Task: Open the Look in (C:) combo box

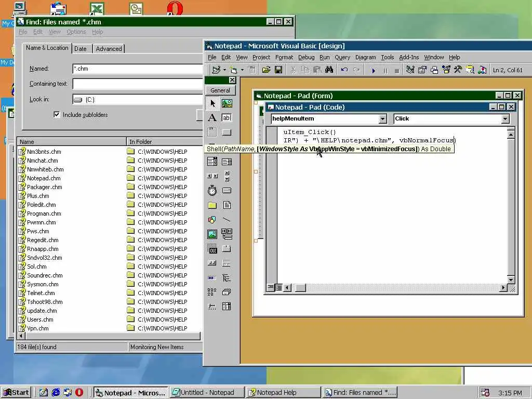Action: coord(138,99)
